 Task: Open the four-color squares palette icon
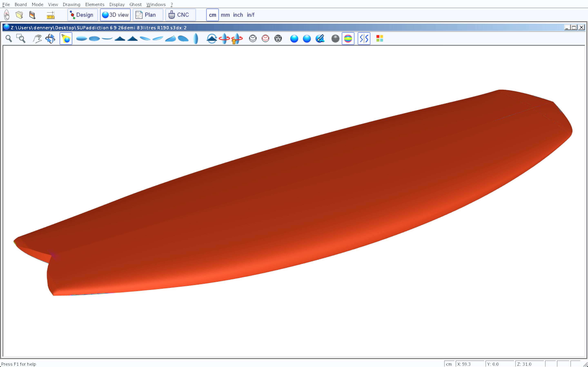point(380,39)
